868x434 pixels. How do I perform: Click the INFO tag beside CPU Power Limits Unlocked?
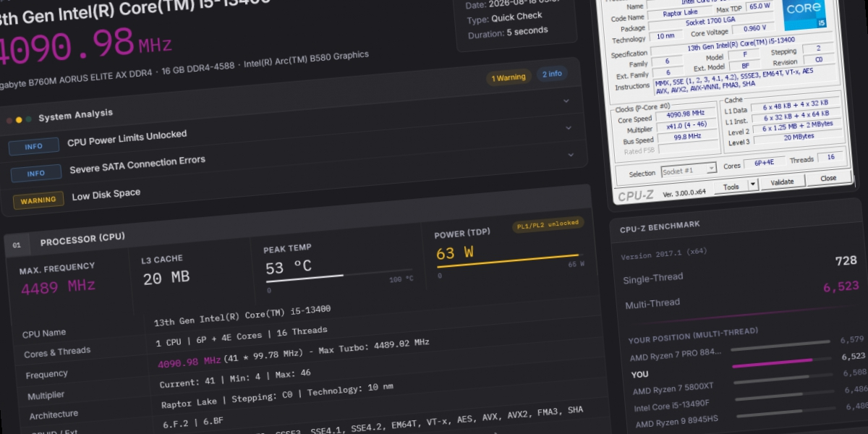click(x=33, y=146)
